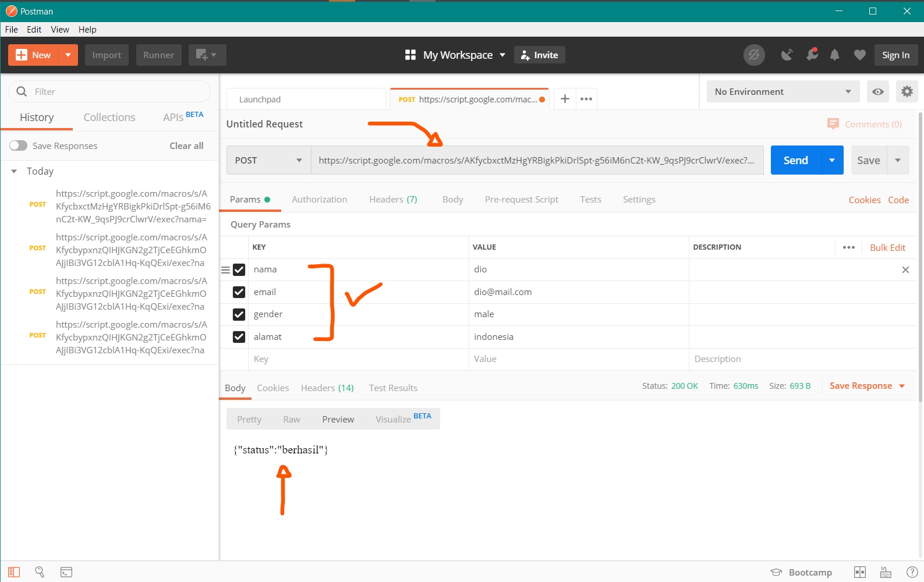
Task: Click the Cookies link
Action: tap(864, 200)
